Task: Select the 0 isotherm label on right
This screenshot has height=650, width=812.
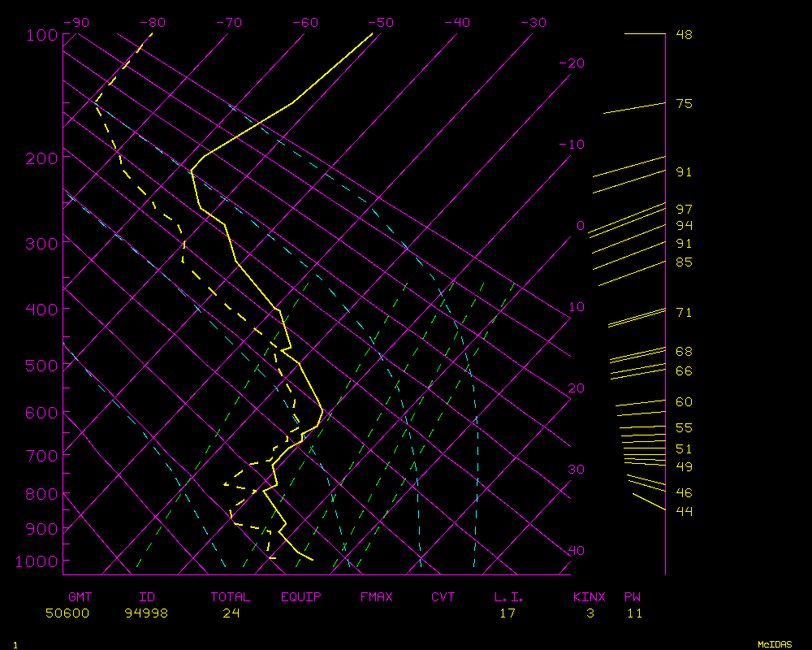Action: point(580,226)
